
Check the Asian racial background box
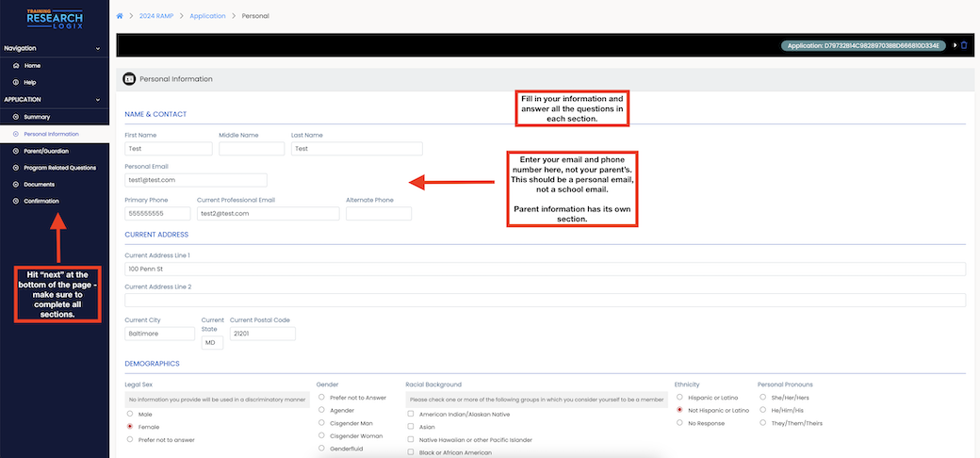(411, 427)
